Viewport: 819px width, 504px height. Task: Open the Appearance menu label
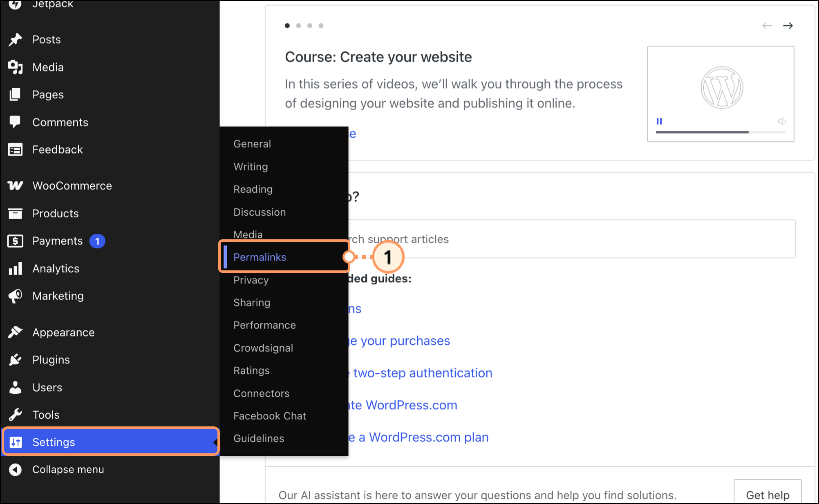pos(63,332)
